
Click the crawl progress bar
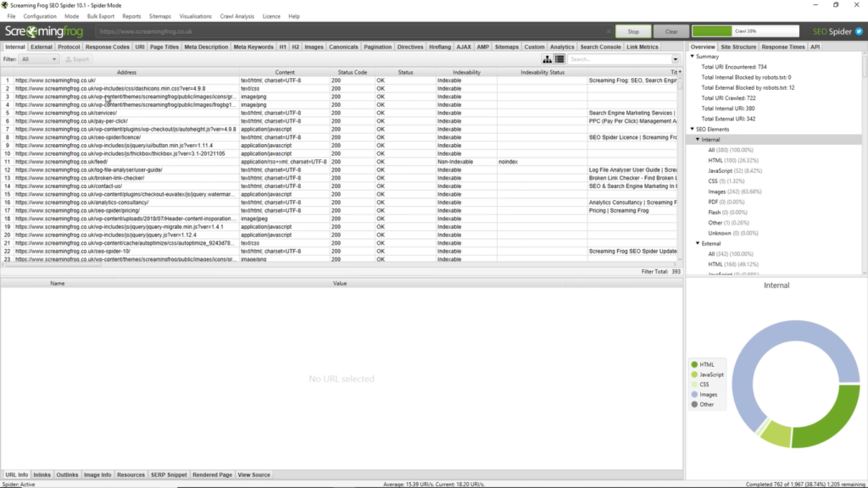coord(745,31)
